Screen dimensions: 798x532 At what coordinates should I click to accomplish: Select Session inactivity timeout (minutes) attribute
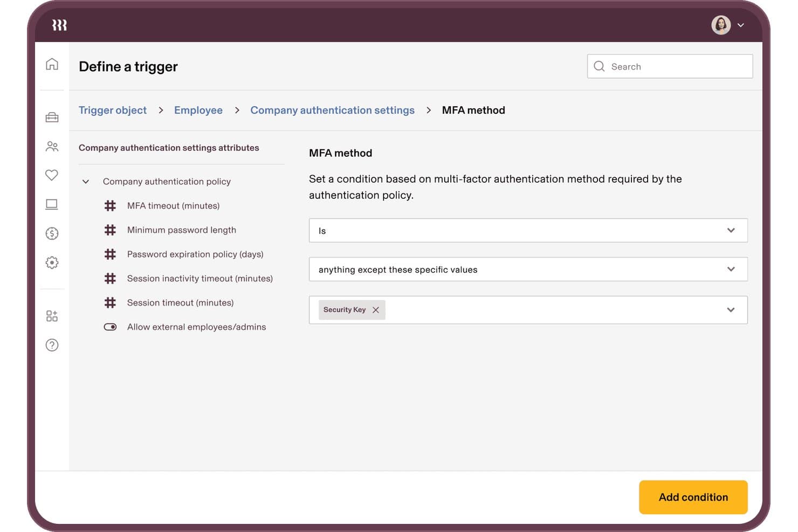200,279
